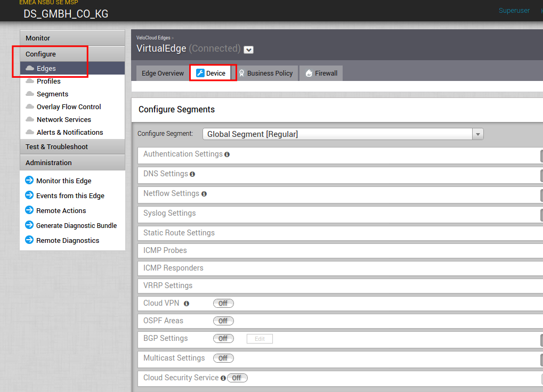
Task: Click the Netflow Settings info icon
Action: (x=204, y=194)
